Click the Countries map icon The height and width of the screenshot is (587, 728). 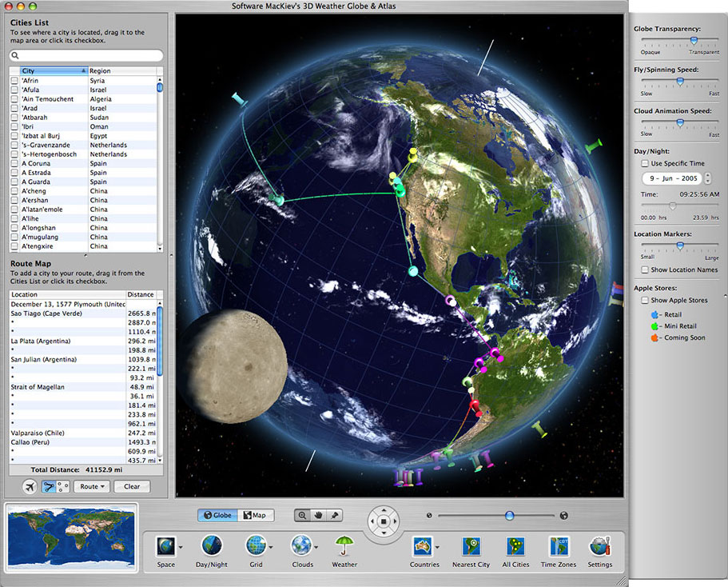click(x=423, y=546)
